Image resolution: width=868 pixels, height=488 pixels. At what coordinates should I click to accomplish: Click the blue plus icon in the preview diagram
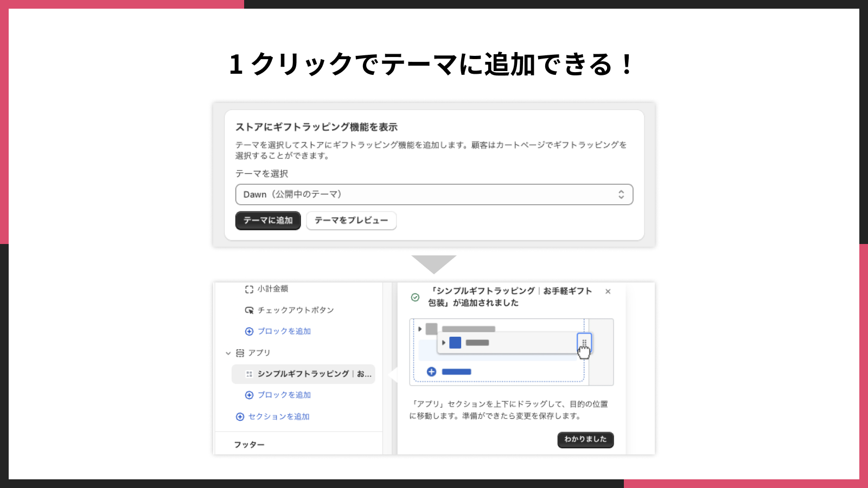click(431, 371)
